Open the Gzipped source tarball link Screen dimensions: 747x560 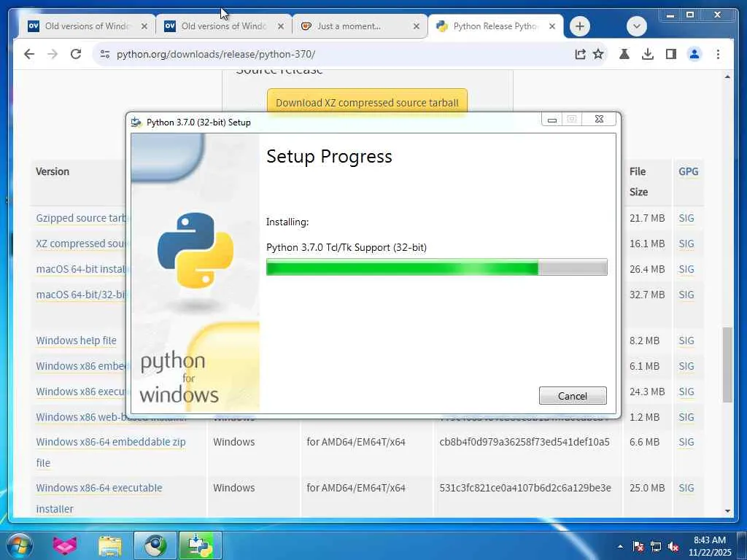coord(81,218)
